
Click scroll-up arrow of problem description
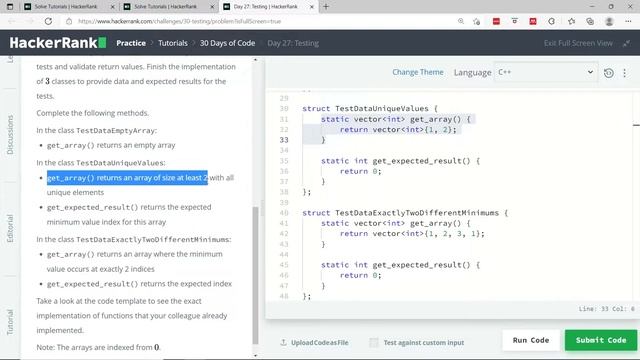coord(256,60)
